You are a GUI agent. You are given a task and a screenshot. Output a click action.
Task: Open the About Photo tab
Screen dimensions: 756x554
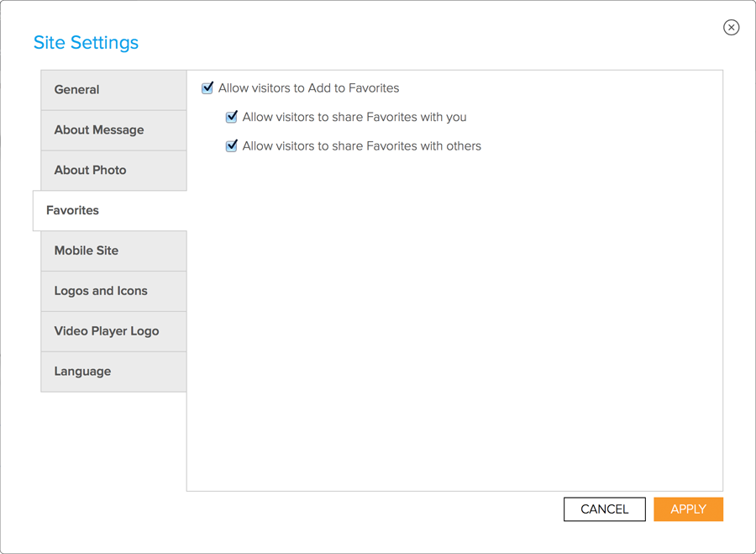[113, 171]
